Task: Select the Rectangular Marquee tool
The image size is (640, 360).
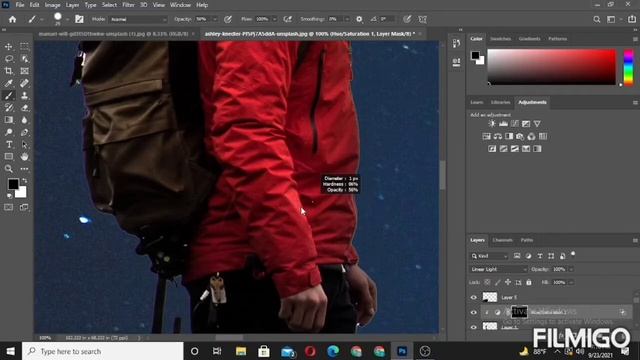Action: pyautogui.click(x=24, y=47)
